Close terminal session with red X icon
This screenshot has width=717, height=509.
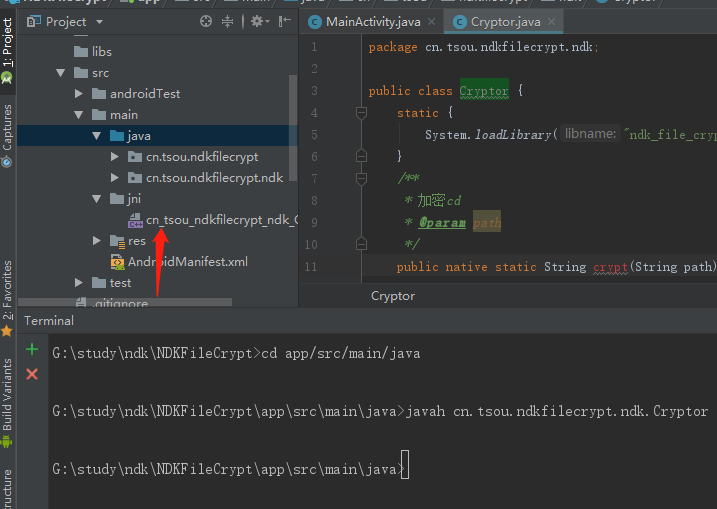(x=32, y=374)
